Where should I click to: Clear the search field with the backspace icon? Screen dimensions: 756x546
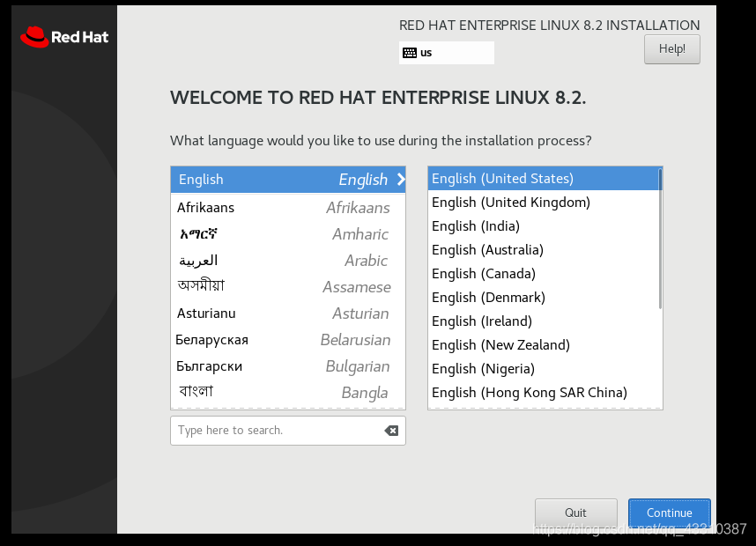[391, 431]
